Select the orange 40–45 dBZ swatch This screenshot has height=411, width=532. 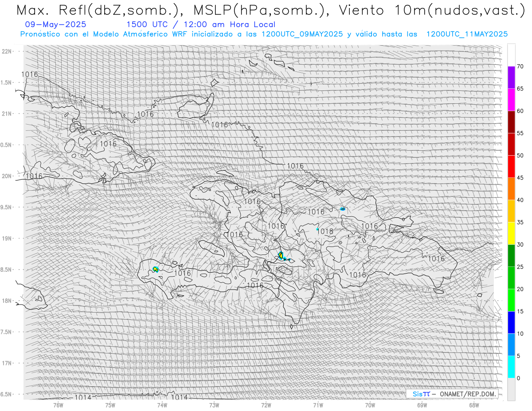[511, 189]
